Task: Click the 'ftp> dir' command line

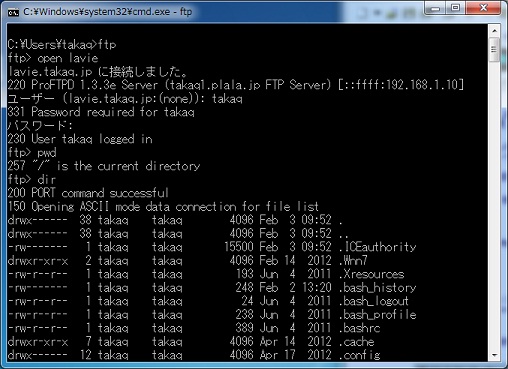Action: (32, 180)
